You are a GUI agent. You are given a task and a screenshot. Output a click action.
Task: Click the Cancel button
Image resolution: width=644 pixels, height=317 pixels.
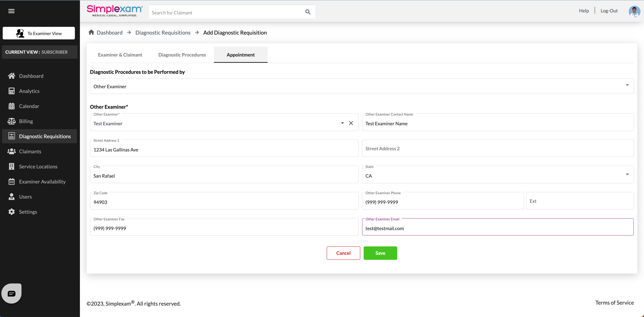click(x=343, y=253)
